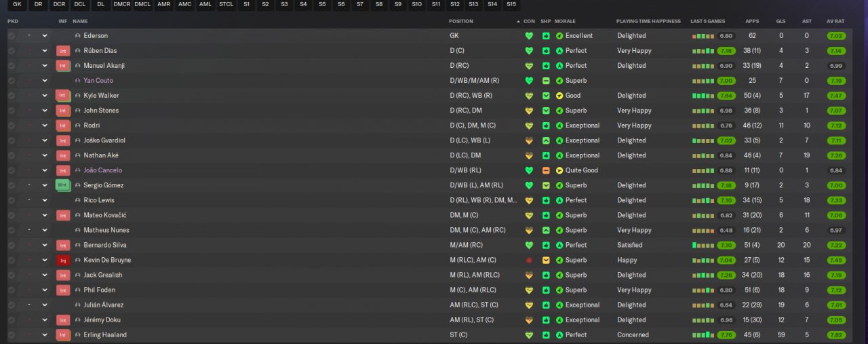Screen dimensions: 868x344
Task: Toggle picked checkmark for Ederson
Action: (x=12, y=36)
